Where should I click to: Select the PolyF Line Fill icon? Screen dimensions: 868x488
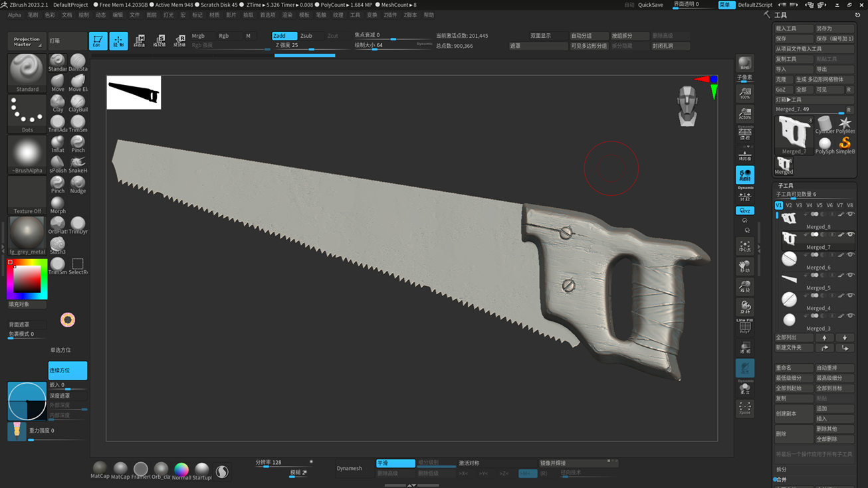745,326
